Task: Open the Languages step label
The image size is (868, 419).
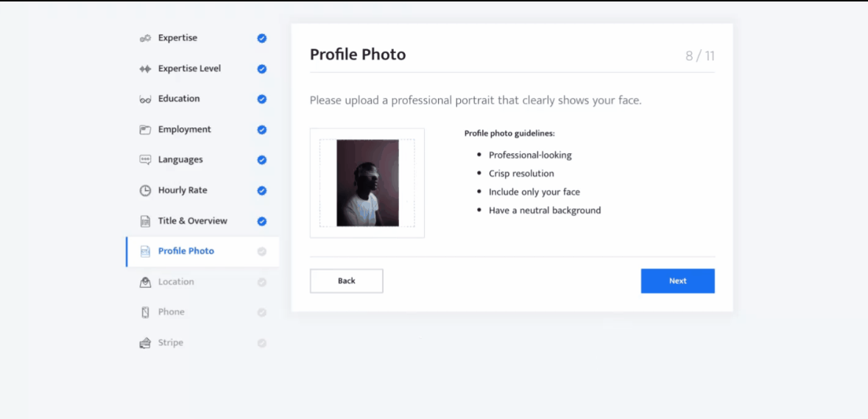Action: pyautogui.click(x=180, y=160)
